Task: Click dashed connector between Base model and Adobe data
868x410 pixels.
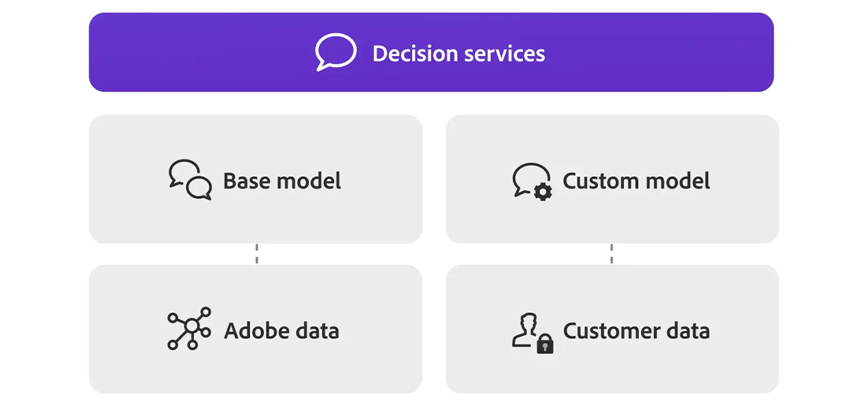Action: pyautogui.click(x=256, y=254)
